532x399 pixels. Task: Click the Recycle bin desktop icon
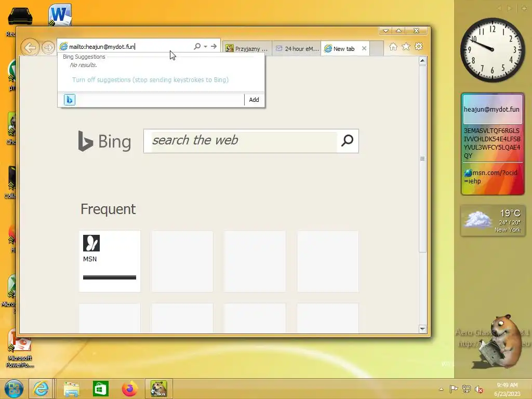(20, 17)
